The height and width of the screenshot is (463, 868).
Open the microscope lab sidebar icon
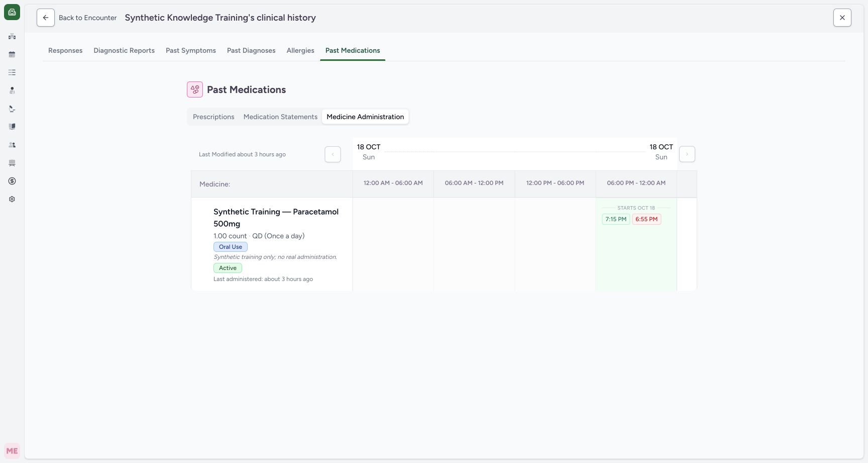(12, 109)
